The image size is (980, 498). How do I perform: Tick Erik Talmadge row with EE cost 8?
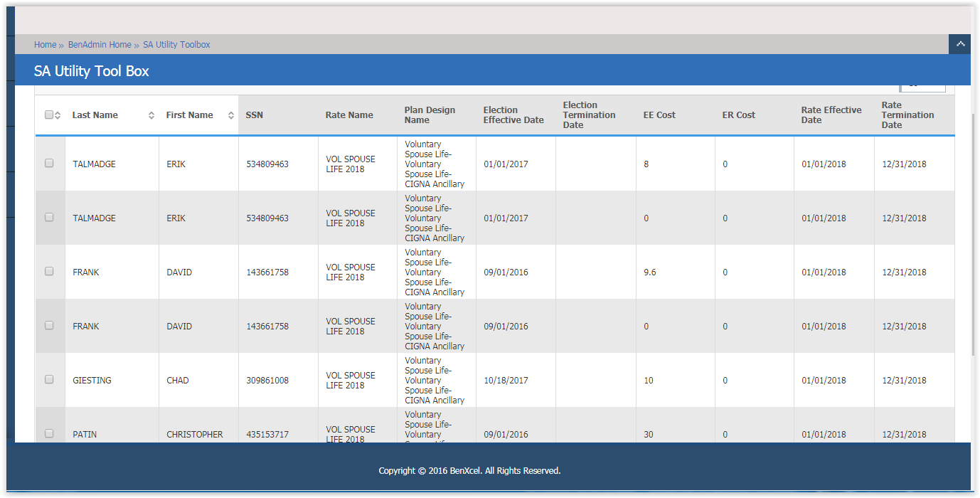click(49, 163)
